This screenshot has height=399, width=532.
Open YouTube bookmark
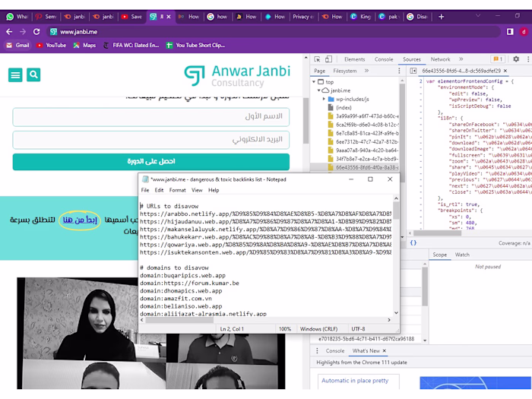tap(51, 45)
